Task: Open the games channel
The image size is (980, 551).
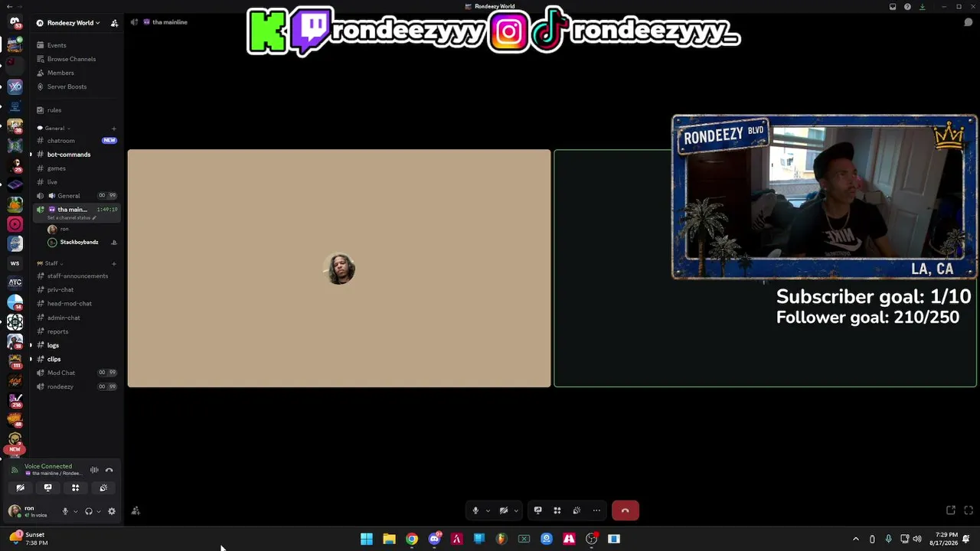Action: (x=75, y=168)
